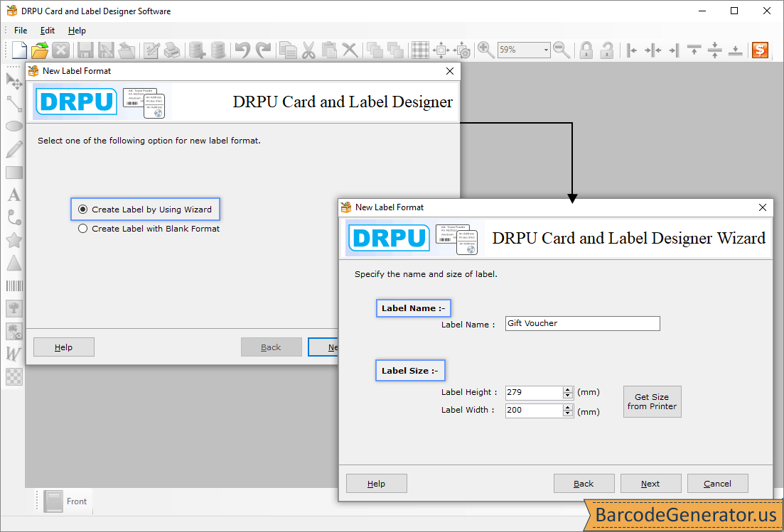Click the orange dollar sign icon
Viewport: 784px width, 532px height.
click(x=760, y=50)
